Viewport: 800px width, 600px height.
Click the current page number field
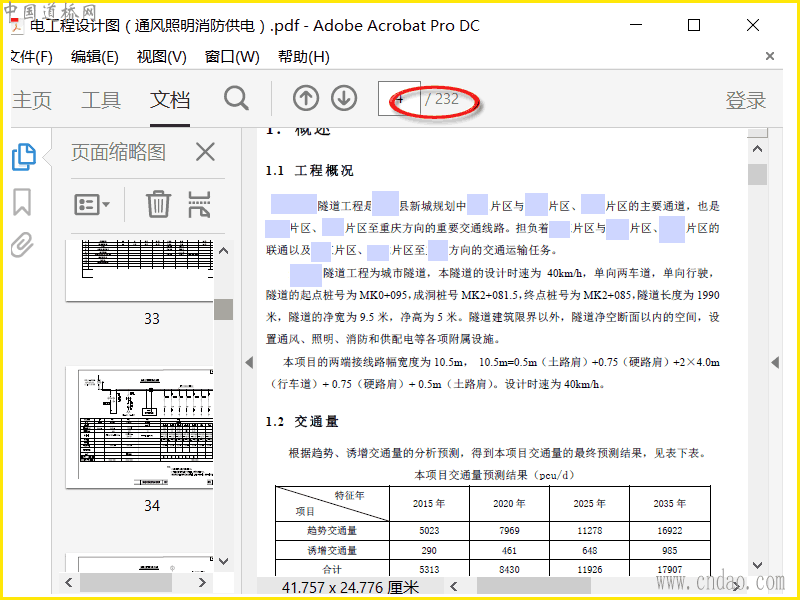coord(399,98)
